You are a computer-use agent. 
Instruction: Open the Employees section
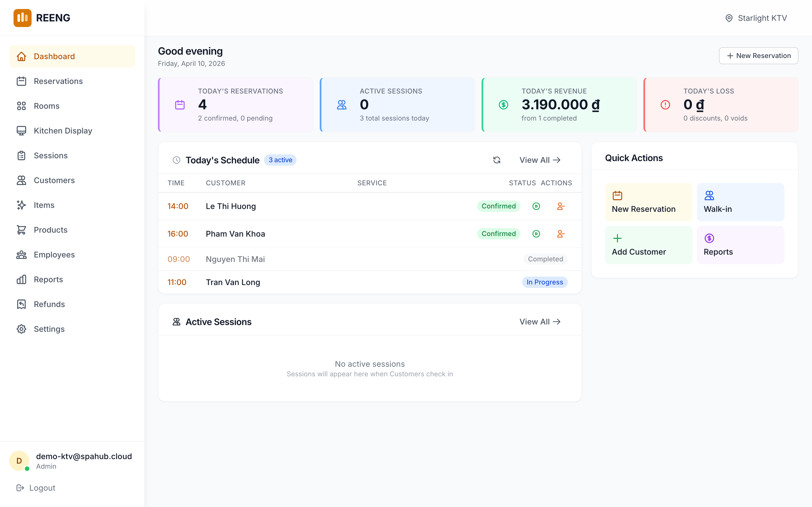click(x=54, y=255)
